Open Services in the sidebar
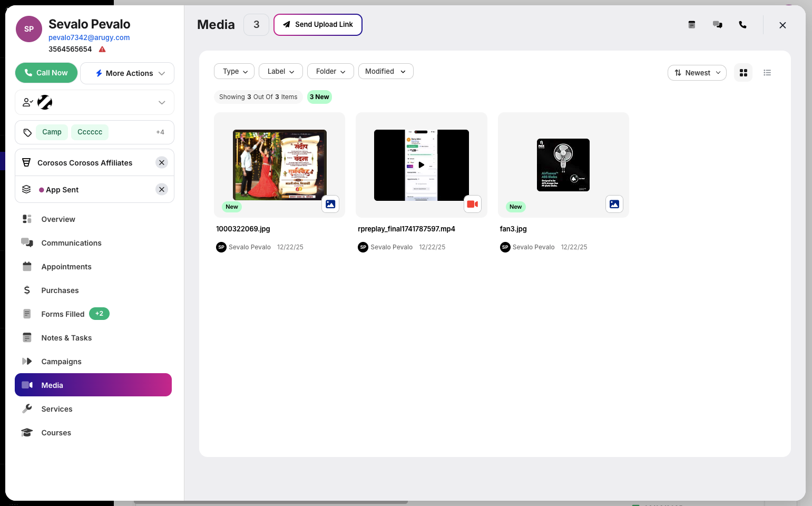 click(x=93, y=409)
